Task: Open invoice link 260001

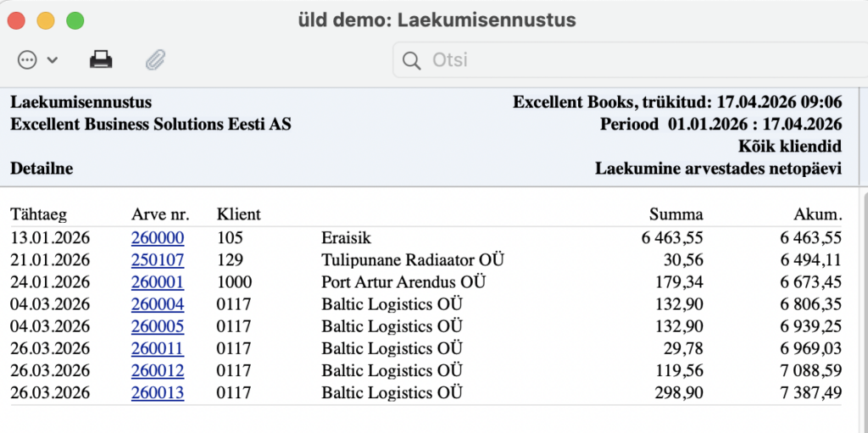Action: (158, 282)
